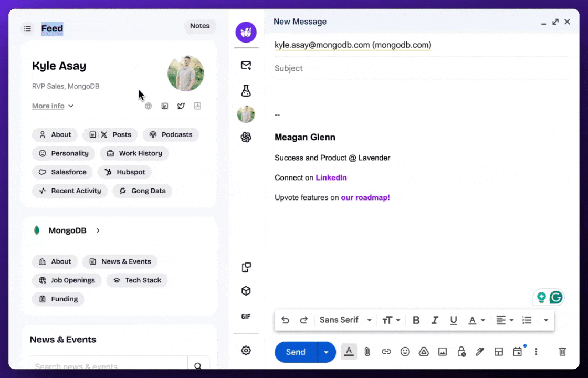The image size is (588, 378).
Task: Open the Funding chip
Action: click(x=58, y=299)
